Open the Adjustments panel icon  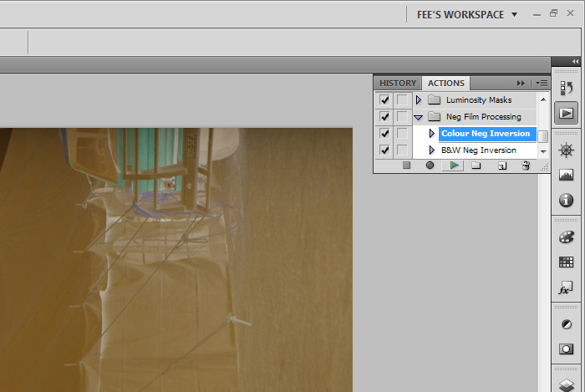click(566, 324)
